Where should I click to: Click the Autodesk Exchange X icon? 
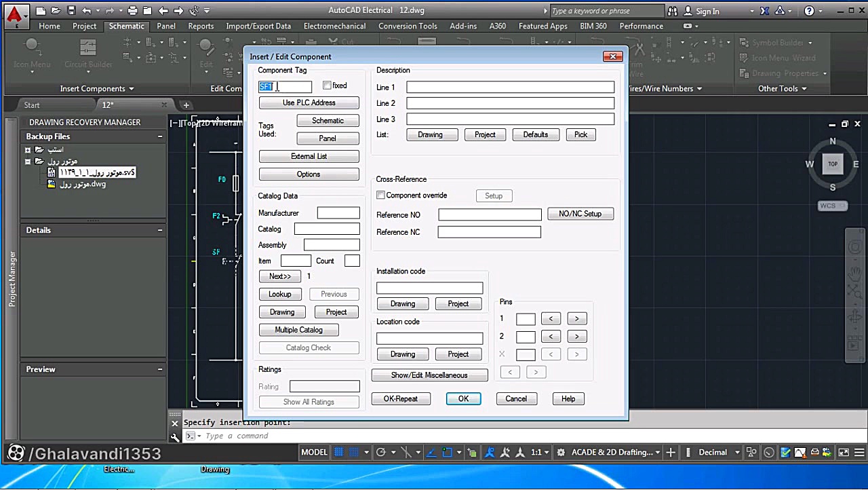click(765, 11)
